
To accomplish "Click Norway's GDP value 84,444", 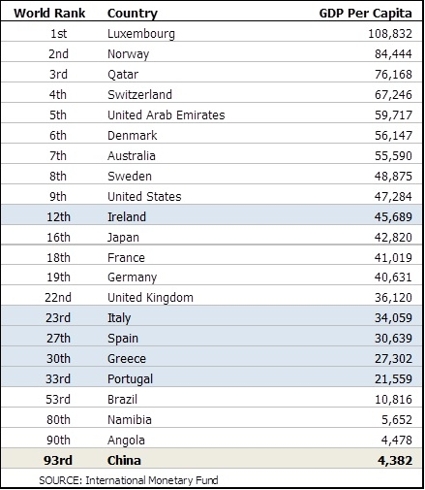I will pyautogui.click(x=393, y=54).
